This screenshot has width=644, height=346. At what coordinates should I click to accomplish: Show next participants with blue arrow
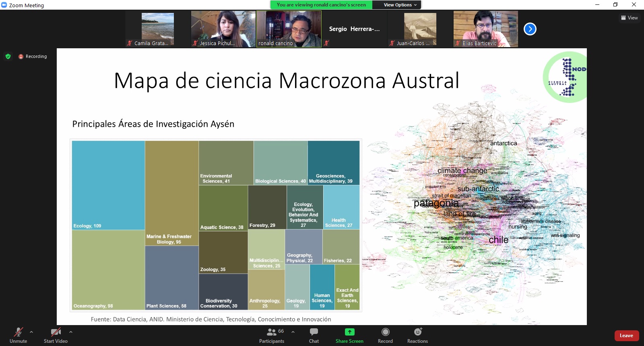[x=530, y=29]
